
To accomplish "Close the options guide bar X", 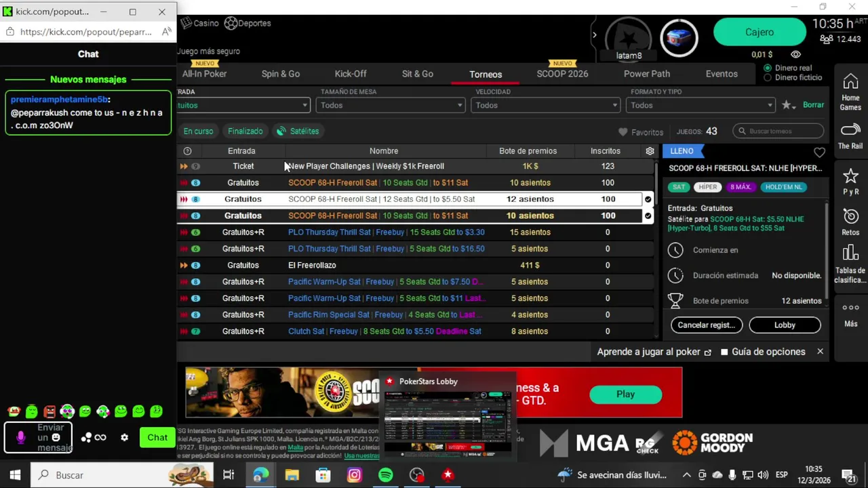I will (x=820, y=352).
